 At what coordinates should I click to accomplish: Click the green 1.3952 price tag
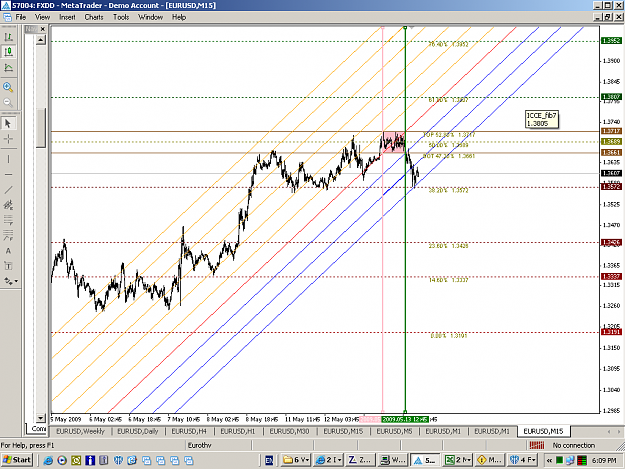[611, 41]
